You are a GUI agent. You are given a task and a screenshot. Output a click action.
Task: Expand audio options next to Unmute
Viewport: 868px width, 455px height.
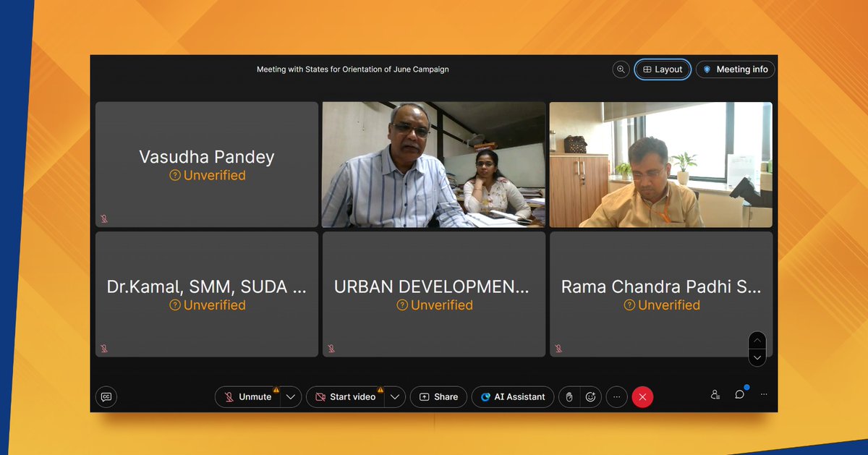[291, 396]
